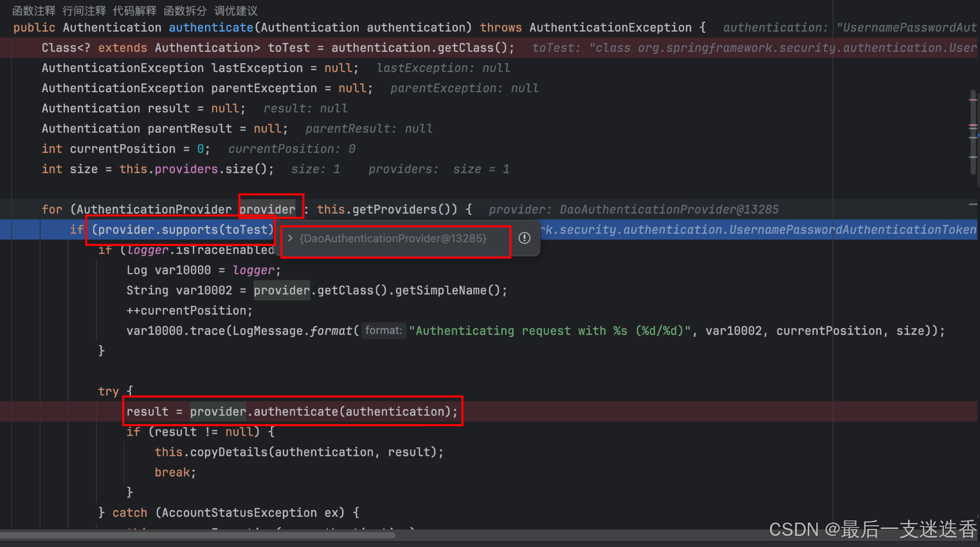Click the 'provider' variable in the for loop
Screen dimensions: 980x547
click(268, 209)
